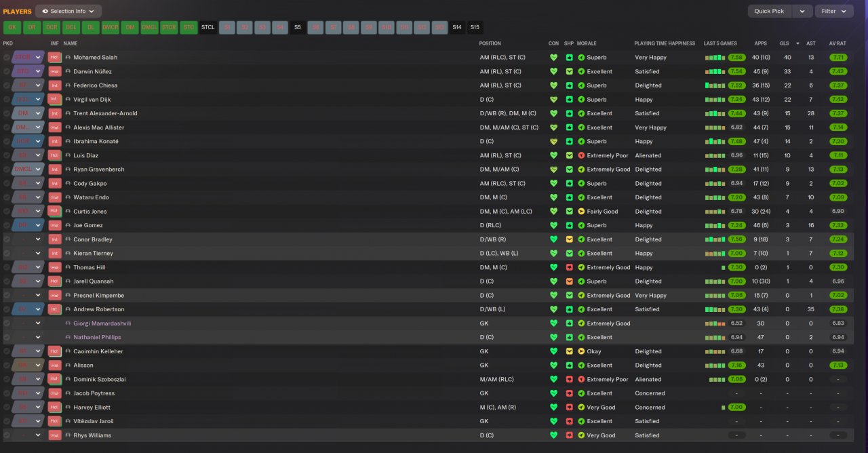Click Alexis Mac Allister's Hol info icon

55,127
